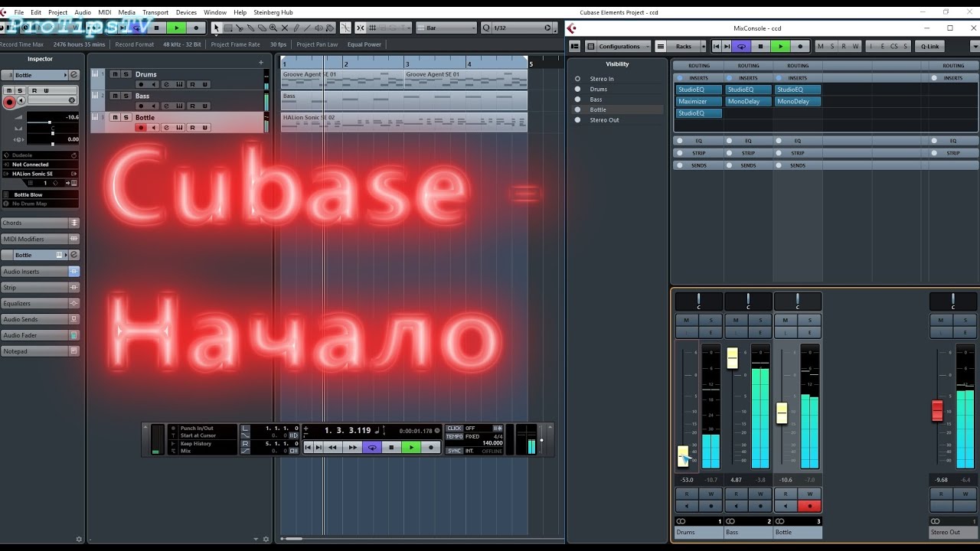Open the Configurations dropdown

(x=619, y=47)
